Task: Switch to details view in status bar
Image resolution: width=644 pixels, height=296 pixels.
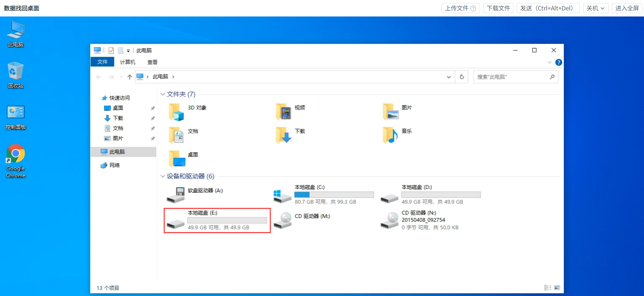Action: point(548,288)
